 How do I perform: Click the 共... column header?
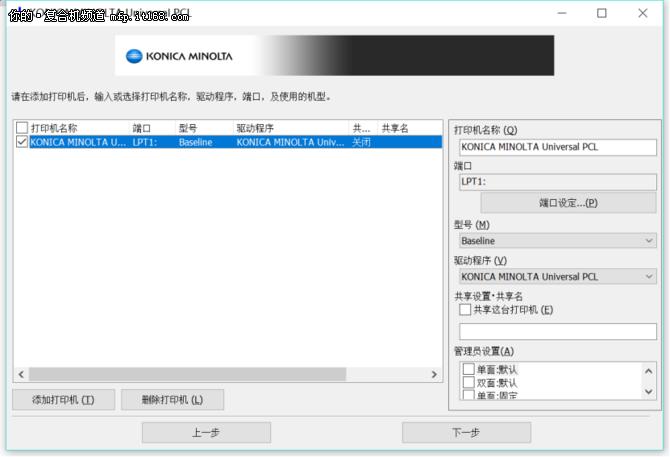point(361,128)
